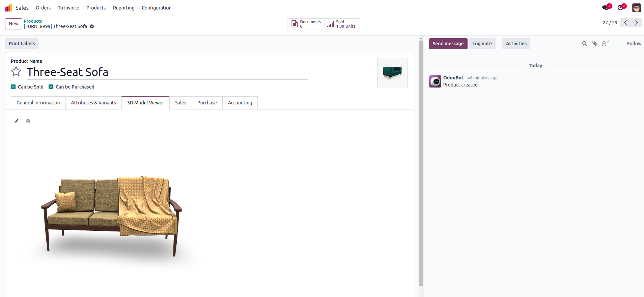Screen dimensions: 644x297
Task: Open the green sofa product image thumbnail
Action: (x=392, y=73)
